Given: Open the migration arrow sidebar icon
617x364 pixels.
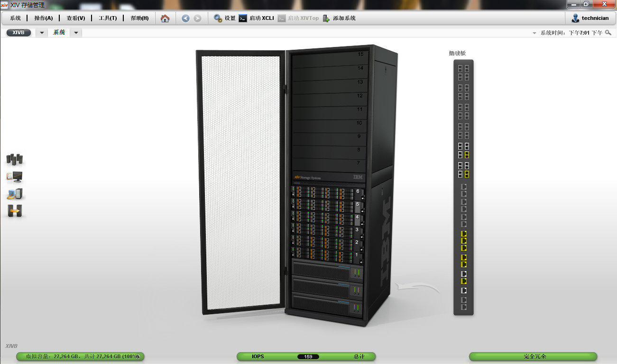Looking at the screenshot, I should click(15, 211).
